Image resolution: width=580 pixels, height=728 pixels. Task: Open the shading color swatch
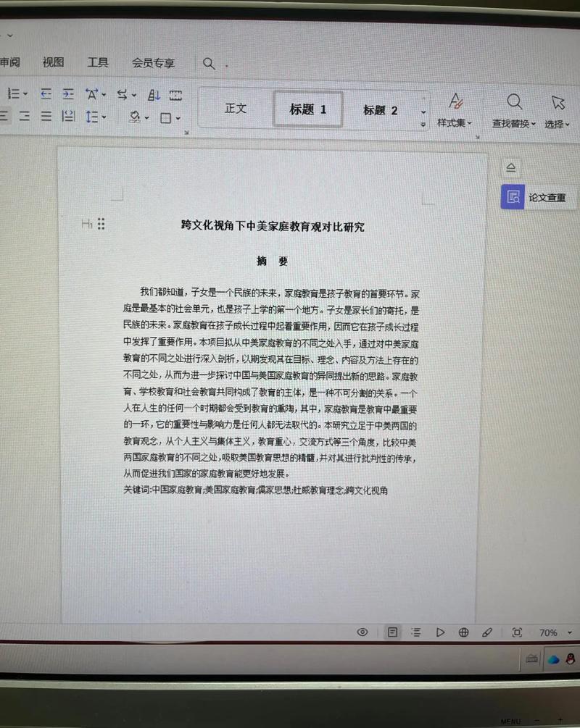135,117
